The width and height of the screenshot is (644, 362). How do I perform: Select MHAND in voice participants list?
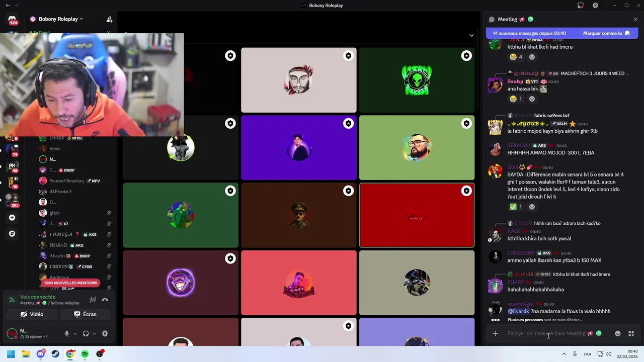coord(58,245)
